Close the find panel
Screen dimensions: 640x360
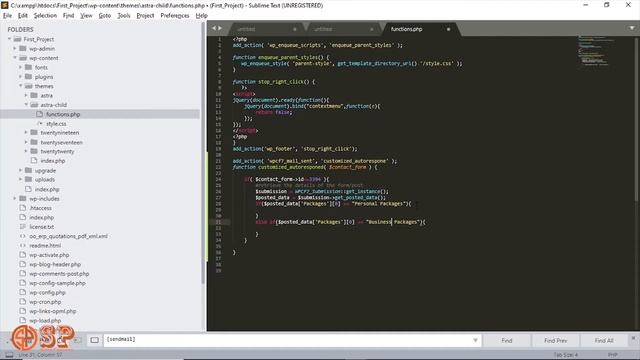click(633, 338)
